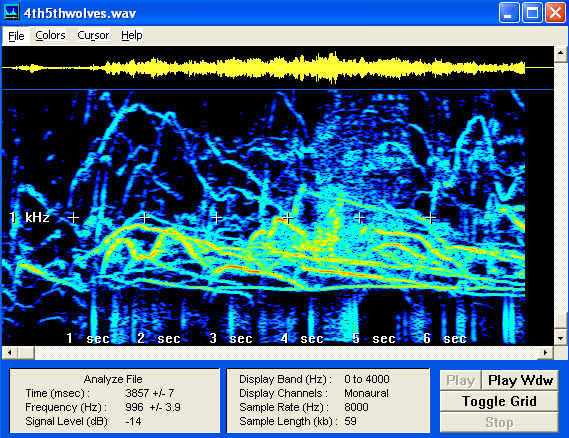Minimize the 4th5thwolves.wav window

click(x=509, y=13)
